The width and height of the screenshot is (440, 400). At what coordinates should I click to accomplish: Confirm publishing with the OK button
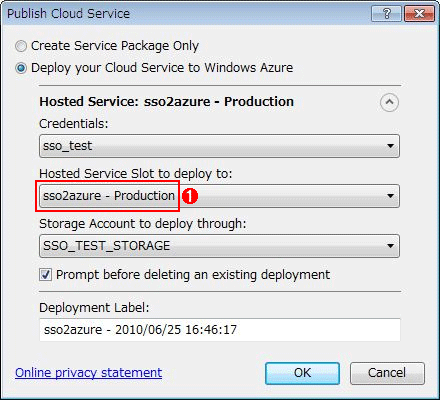tap(302, 373)
